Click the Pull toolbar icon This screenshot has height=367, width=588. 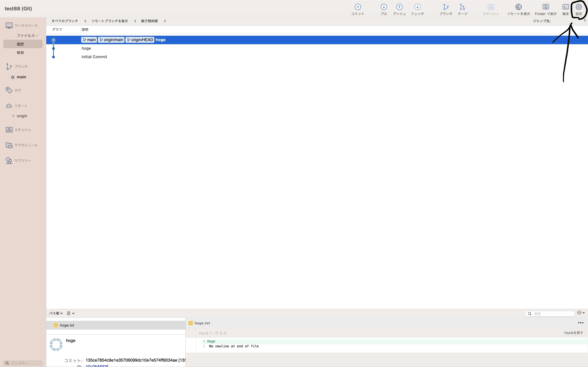click(x=384, y=7)
